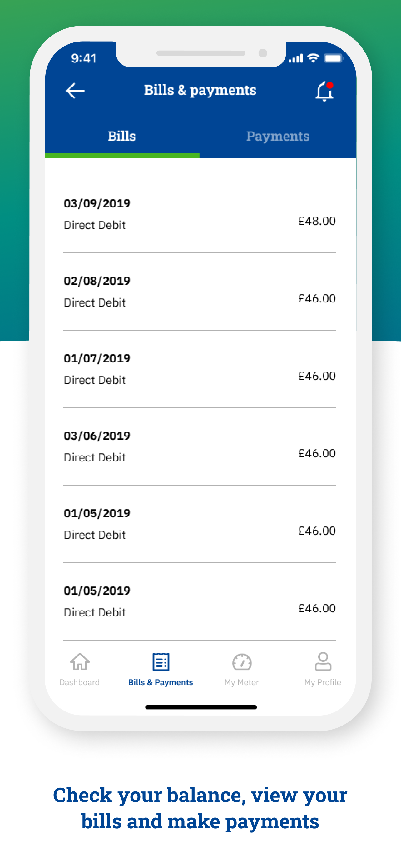The height and width of the screenshot is (868, 401).
Task: View the 03/06/2019 bill entry
Action: point(199,446)
